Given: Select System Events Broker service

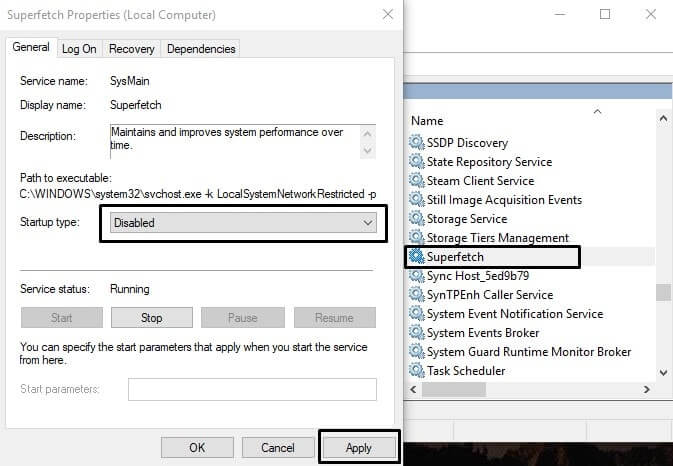Looking at the screenshot, I should [x=483, y=333].
